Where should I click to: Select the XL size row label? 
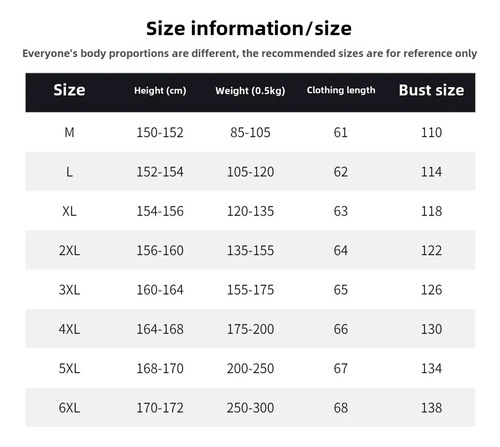pos(69,211)
